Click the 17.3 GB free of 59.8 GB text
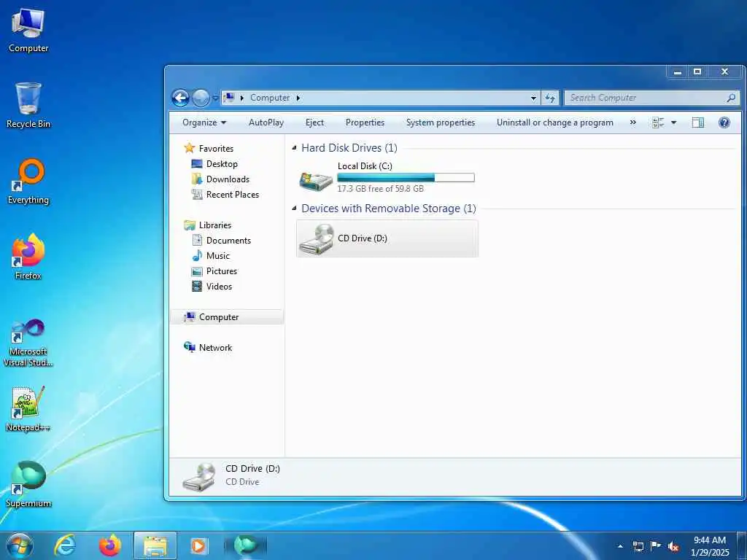This screenshot has height=560, width=747. click(380, 189)
